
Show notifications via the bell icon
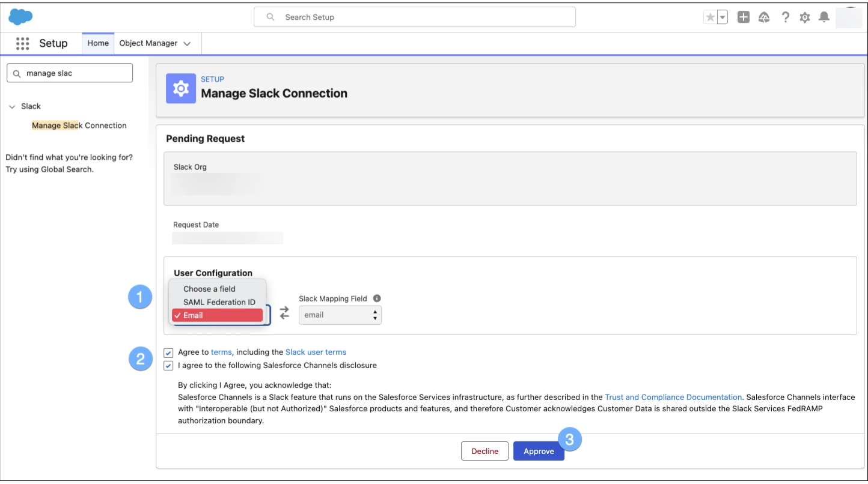click(x=824, y=17)
